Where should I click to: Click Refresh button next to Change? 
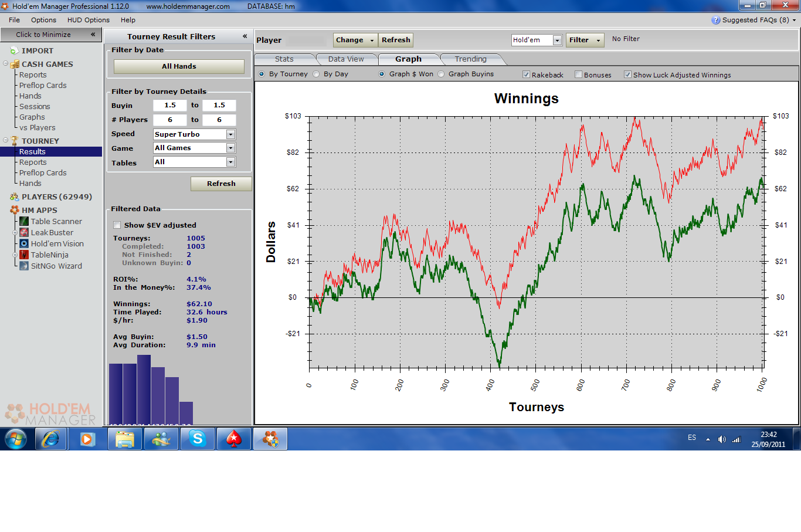tap(396, 40)
